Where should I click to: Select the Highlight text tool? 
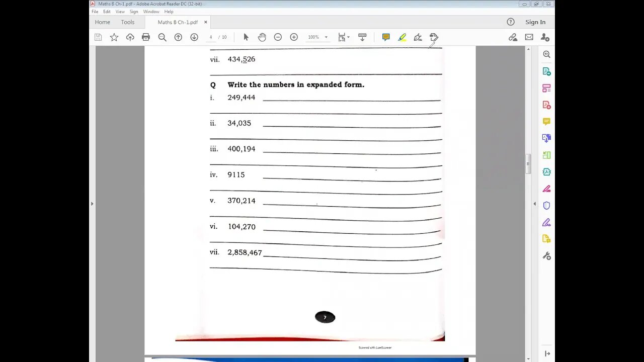coord(402,37)
